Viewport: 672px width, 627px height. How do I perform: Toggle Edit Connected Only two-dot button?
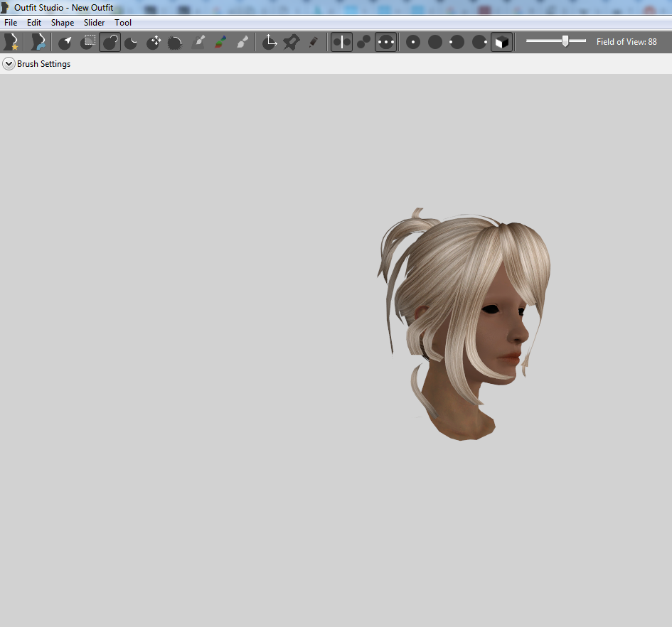pyautogui.click(x=363, y=42)
